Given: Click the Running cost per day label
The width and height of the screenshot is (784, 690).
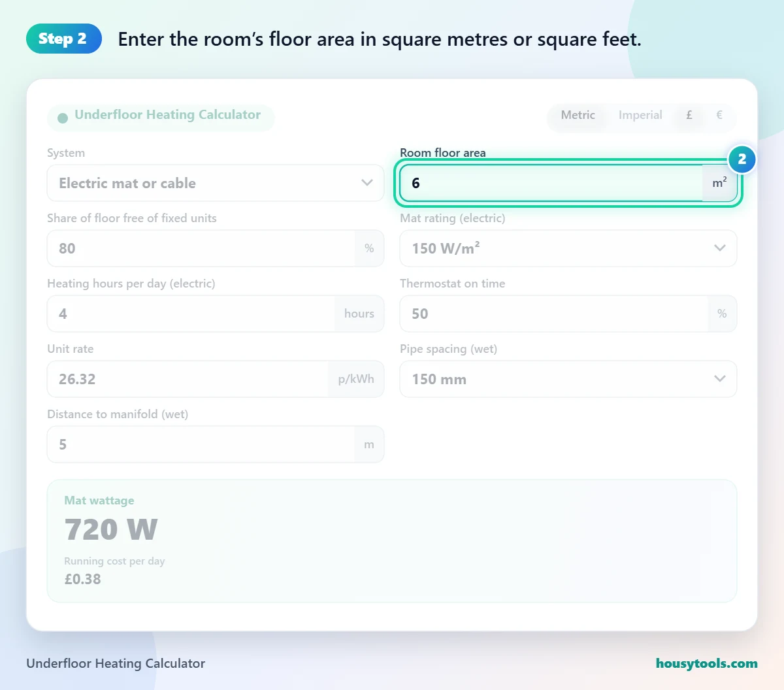Looking at the screenshot, I should coord(114,561).
